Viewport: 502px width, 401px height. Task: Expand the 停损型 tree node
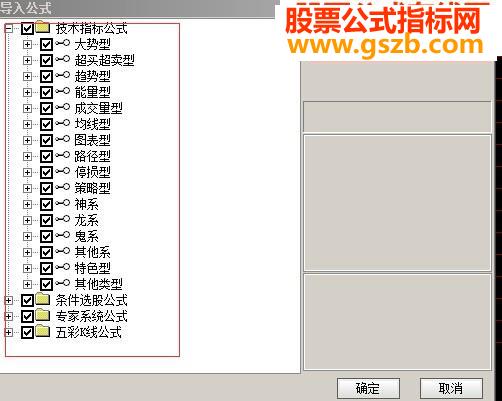[x=28, y=173]
